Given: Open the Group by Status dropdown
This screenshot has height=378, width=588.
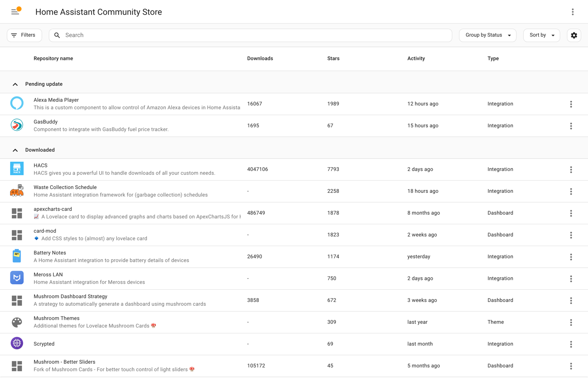Looking at the screenshot, I should coord(488,35).
